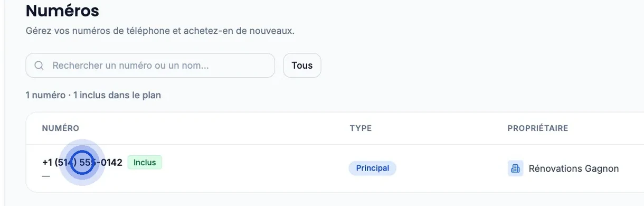The image size is (644, 206).
Task: Focus the 'Rechercher un numéro ou un nom' field
Action: [150, 65]
